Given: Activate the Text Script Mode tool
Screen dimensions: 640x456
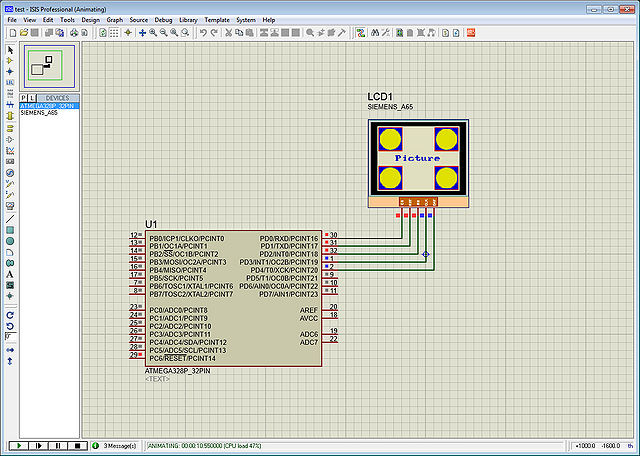Looking at the screenshot, I should [x=10, y=93].
